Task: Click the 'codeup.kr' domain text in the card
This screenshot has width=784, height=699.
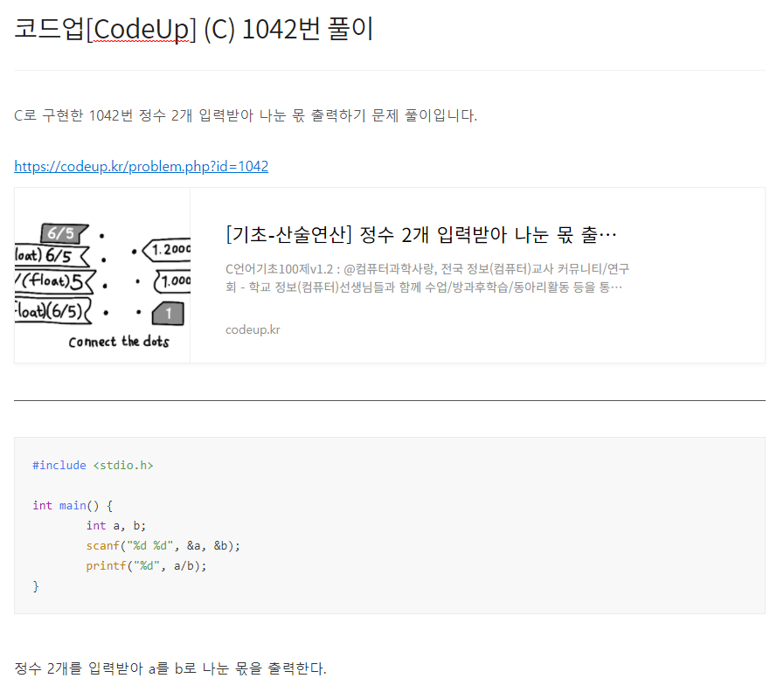Action: point(253,330)
